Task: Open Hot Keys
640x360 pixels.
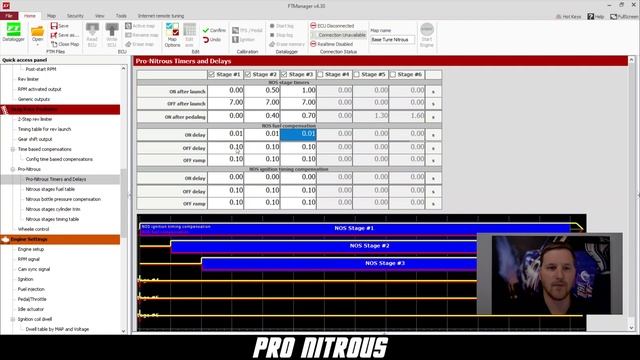Action: coord(569,16)
